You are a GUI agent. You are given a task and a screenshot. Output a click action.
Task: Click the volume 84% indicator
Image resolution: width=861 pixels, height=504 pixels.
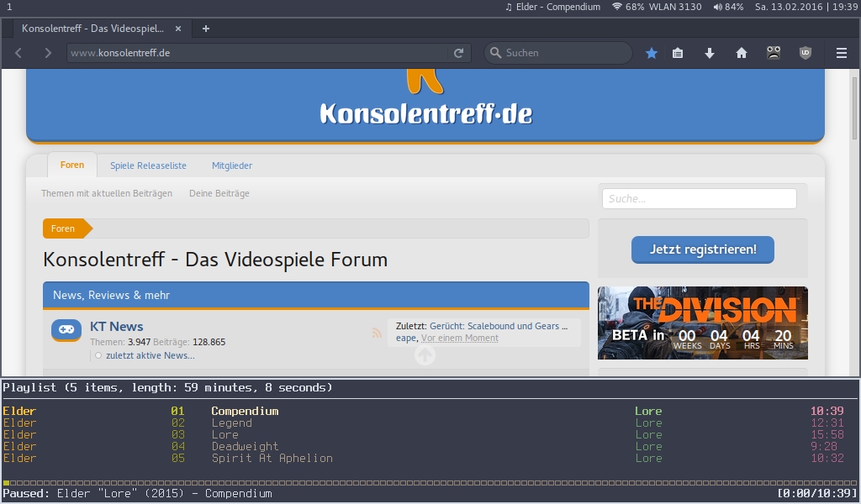coord(728,7)
